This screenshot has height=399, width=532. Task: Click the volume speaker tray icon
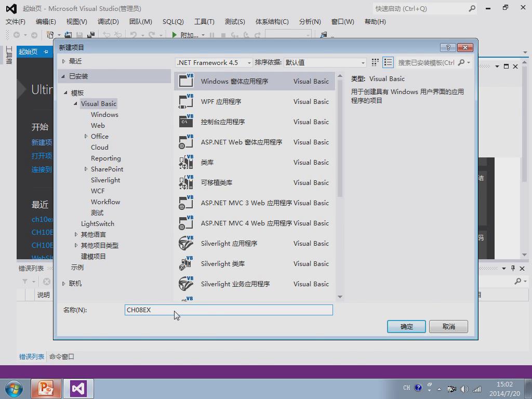click(464, 389)
